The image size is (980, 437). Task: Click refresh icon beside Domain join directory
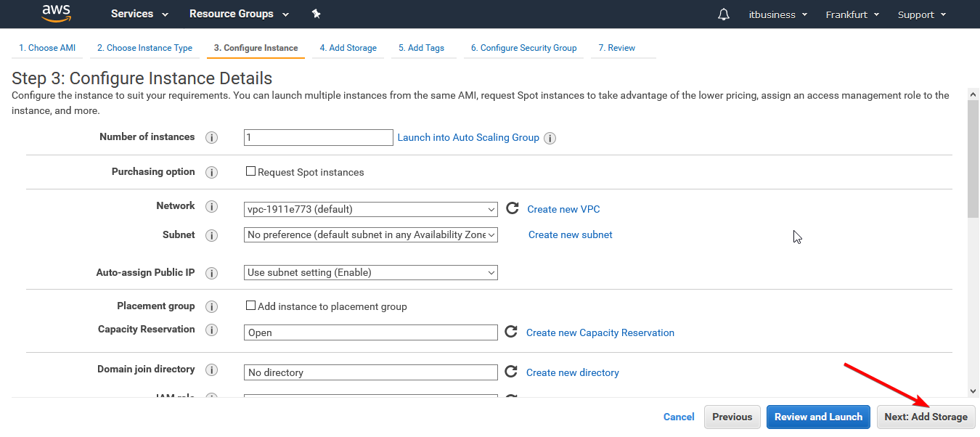click(x=512, y=372)
